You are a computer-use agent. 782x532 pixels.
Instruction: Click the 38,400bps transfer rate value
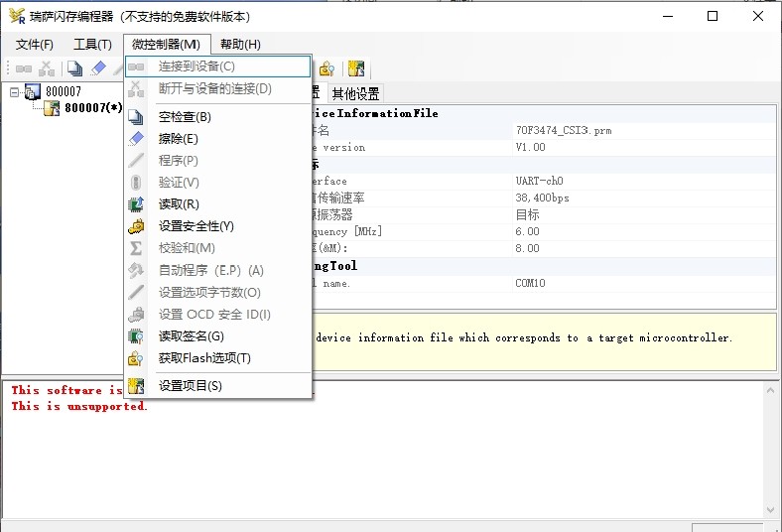pos(542,198)
